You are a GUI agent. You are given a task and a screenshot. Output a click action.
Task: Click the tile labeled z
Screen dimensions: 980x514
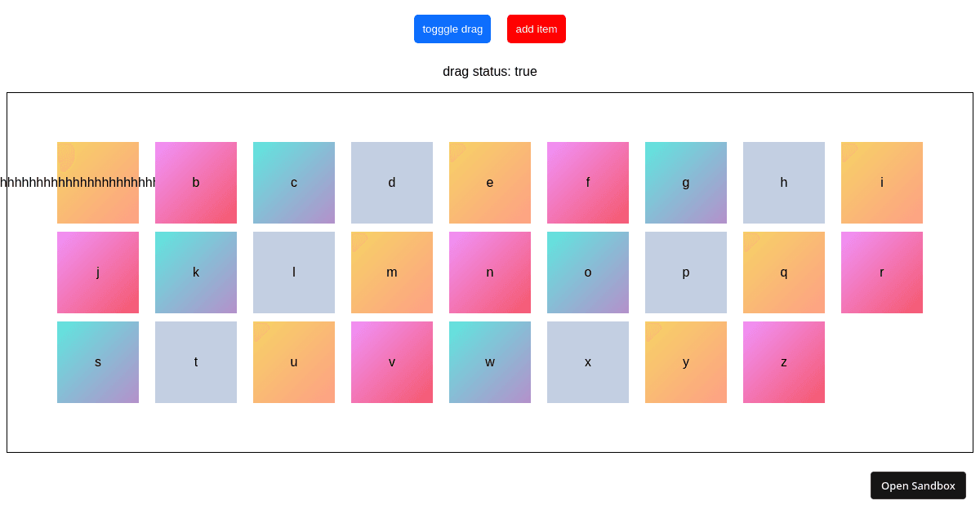[x=784, y=362]
